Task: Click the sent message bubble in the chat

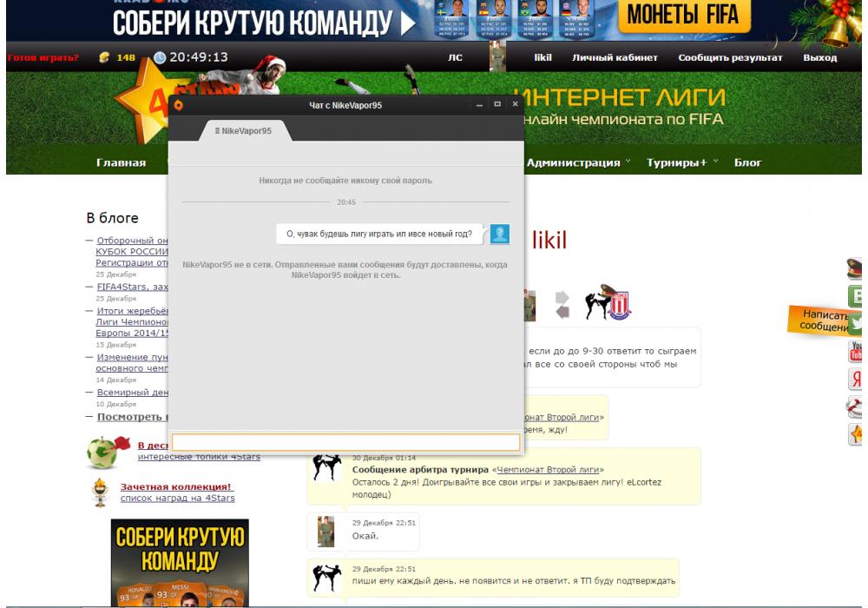Action: click(x=379, y=235)
